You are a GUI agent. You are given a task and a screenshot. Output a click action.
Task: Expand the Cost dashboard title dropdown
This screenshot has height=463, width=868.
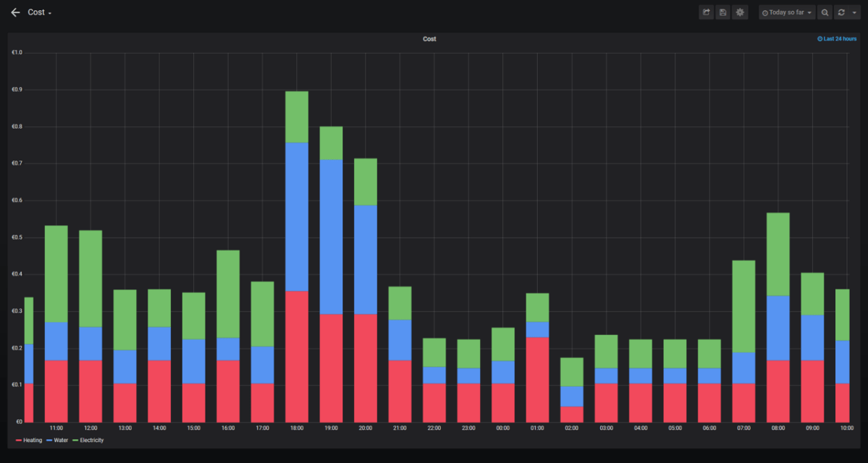coord(51,13)
